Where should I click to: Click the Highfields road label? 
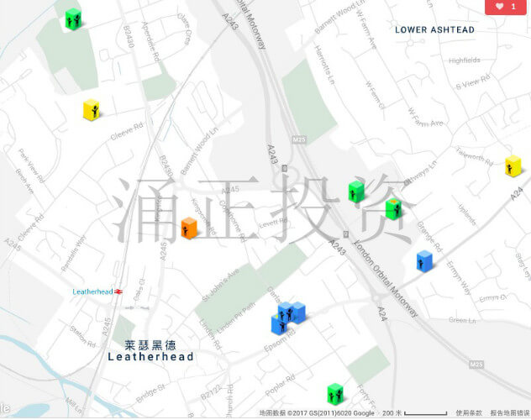[x=465, y=60]
